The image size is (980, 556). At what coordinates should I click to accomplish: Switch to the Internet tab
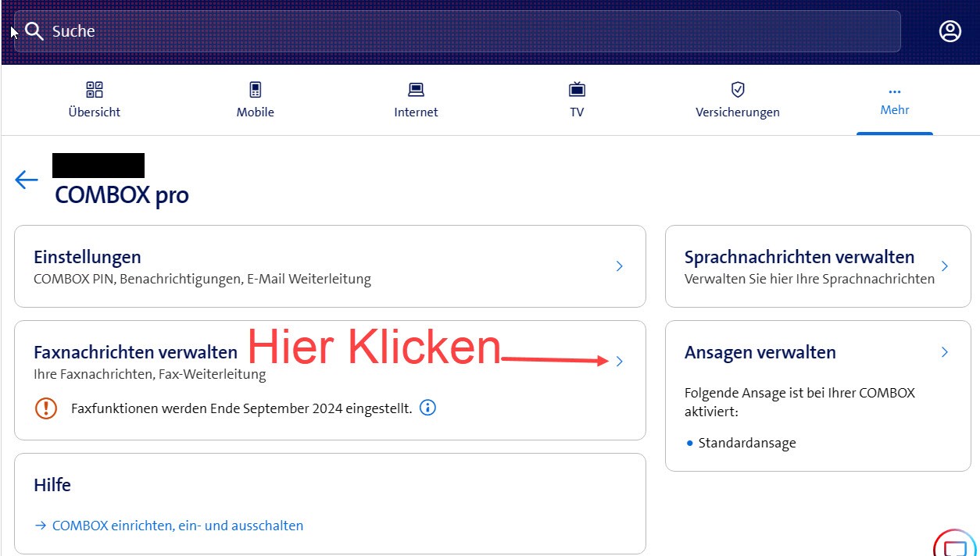(416, 100)
